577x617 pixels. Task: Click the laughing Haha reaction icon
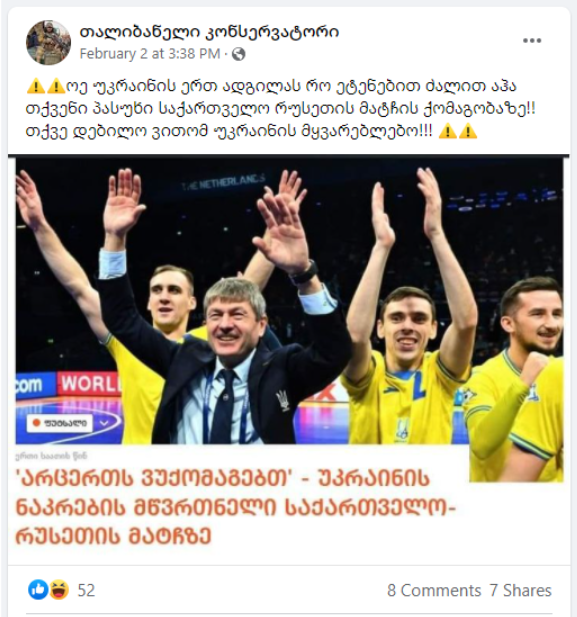click(59, 590)
